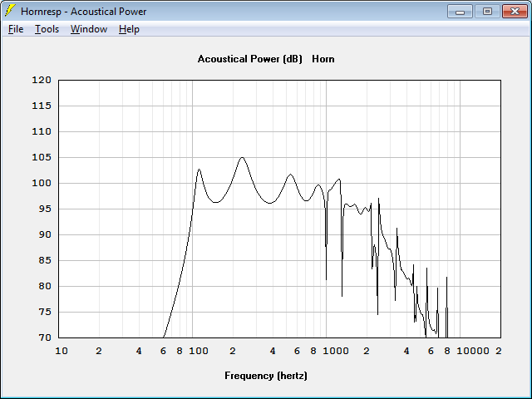
Task: Minimize the Hornresp window
Action: tap(460, 12)
